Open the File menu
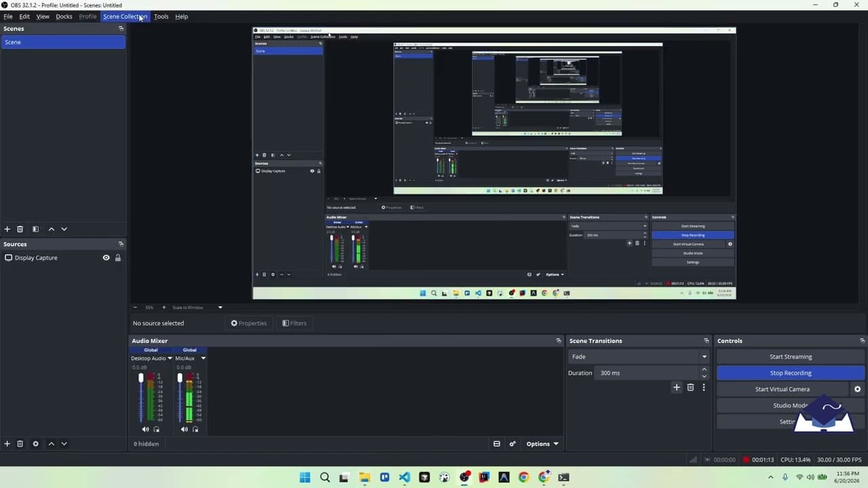This screenshot has height=488, width=868. click(x=8, y=16)
